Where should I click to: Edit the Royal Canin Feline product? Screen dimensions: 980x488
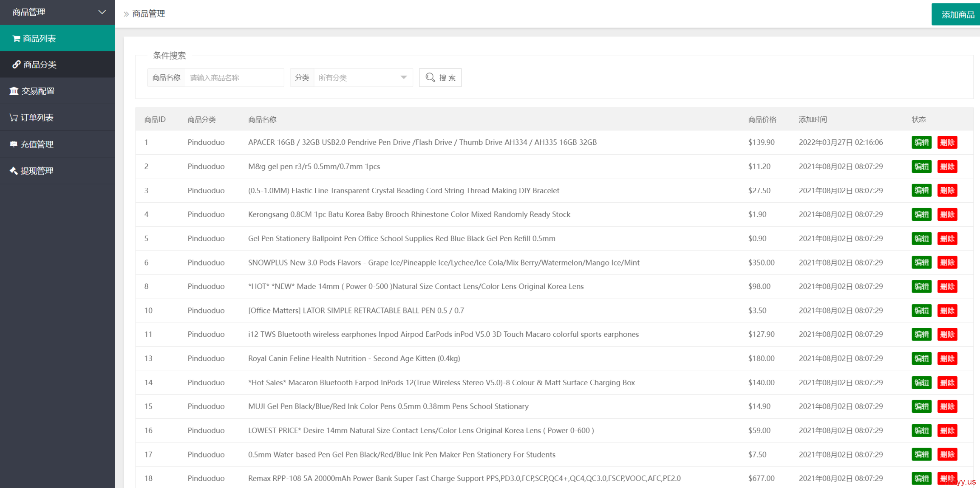(x=921, y=358)
